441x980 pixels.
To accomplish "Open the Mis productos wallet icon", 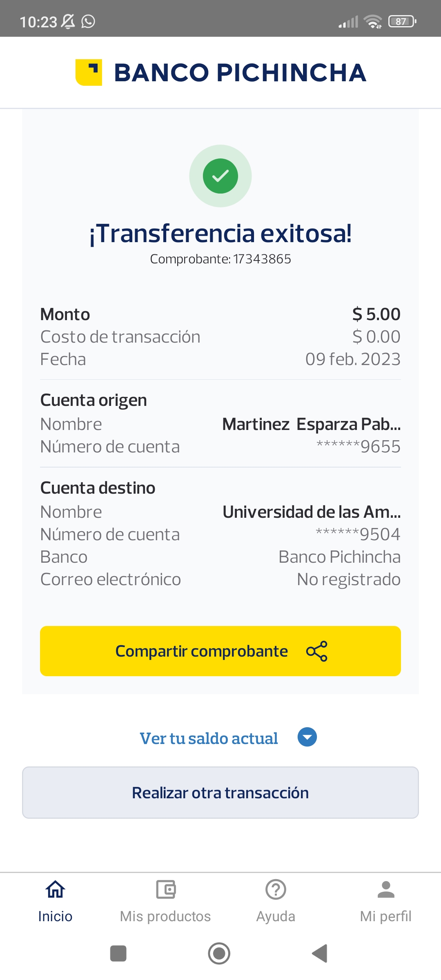I will pos(165,889).
